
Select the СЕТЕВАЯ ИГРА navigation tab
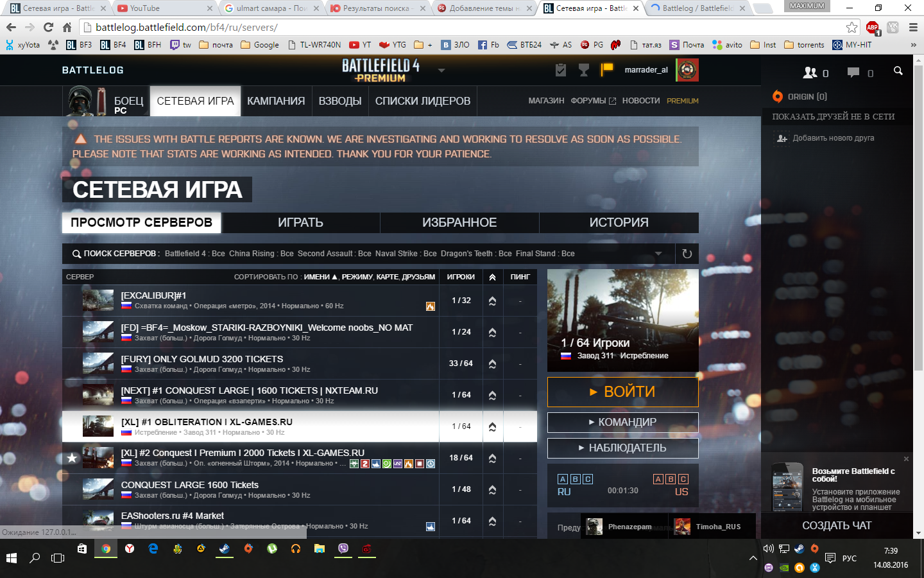[196, 101]
